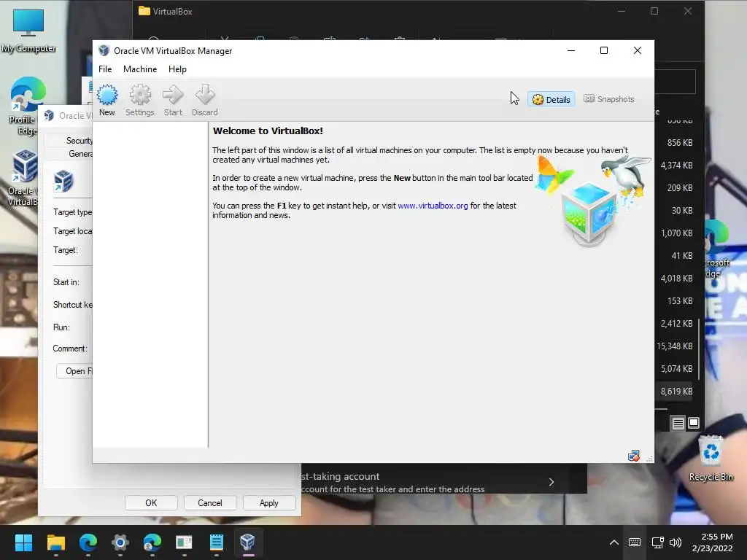This screenshot has height=560, width=747.
Task: Click the VirtualBox folder title in Explorer window
Action: click(172, 12)
